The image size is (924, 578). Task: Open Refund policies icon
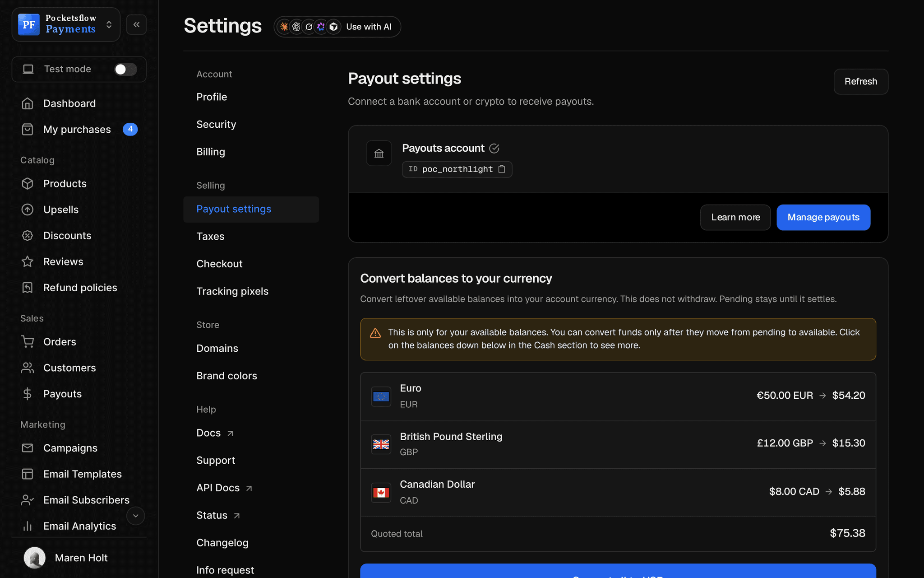point(28,288)
